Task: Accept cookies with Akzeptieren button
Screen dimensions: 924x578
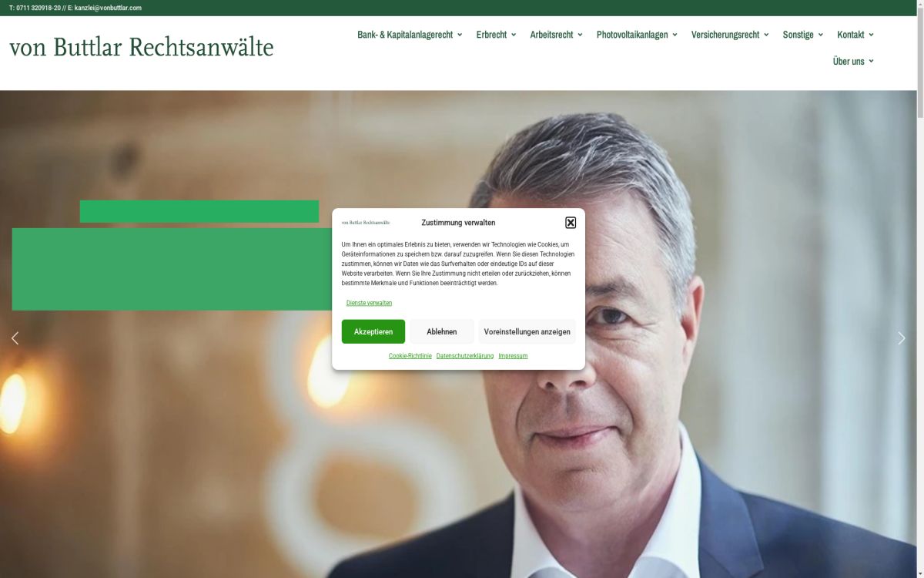Action: [x=373, y=331]
